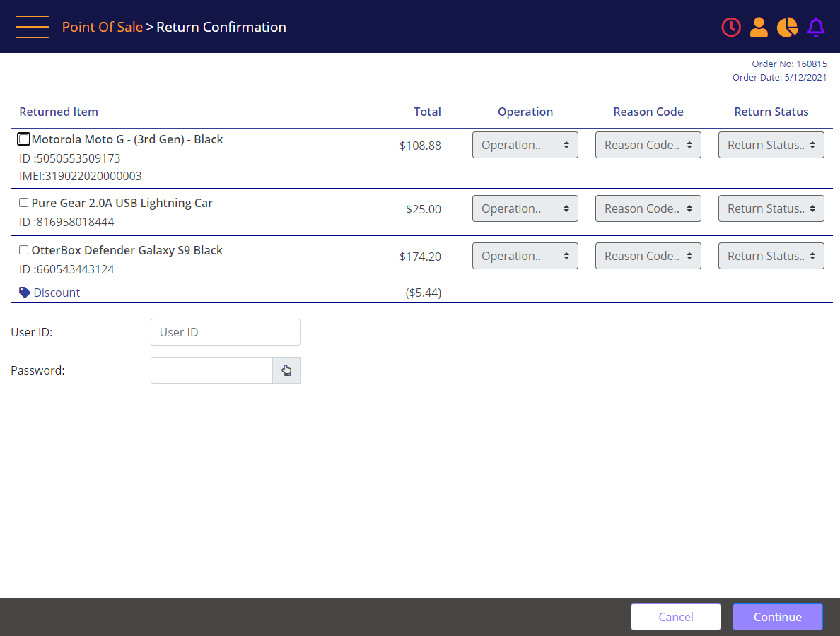Open Operation dropdown for Motorola Moto G
Screen dimensions: 840x636
pyautogui.click(x=525, y=145)
